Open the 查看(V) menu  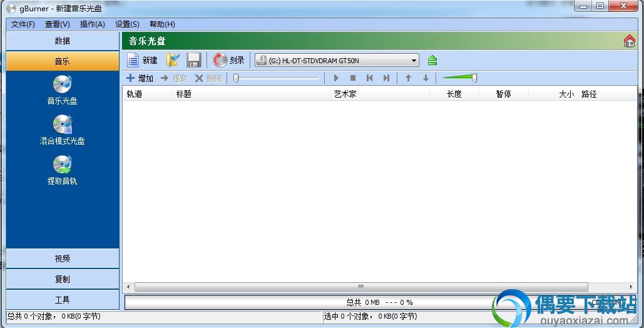58,24
